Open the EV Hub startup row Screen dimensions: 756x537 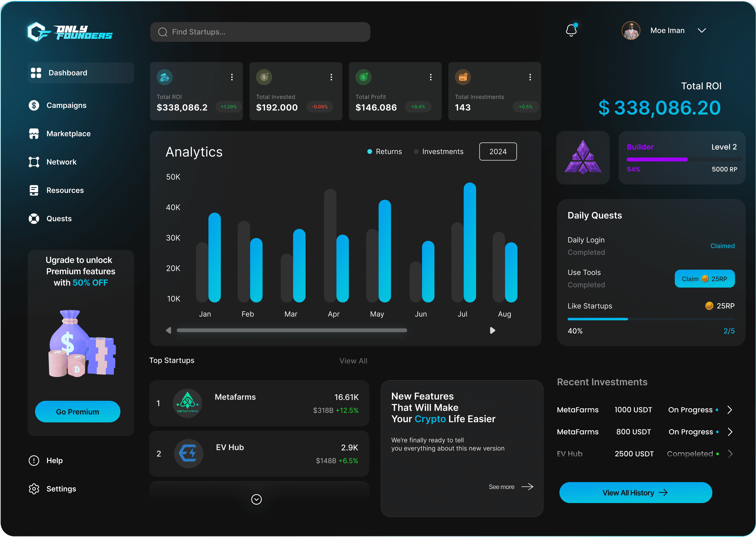(259, 454)
